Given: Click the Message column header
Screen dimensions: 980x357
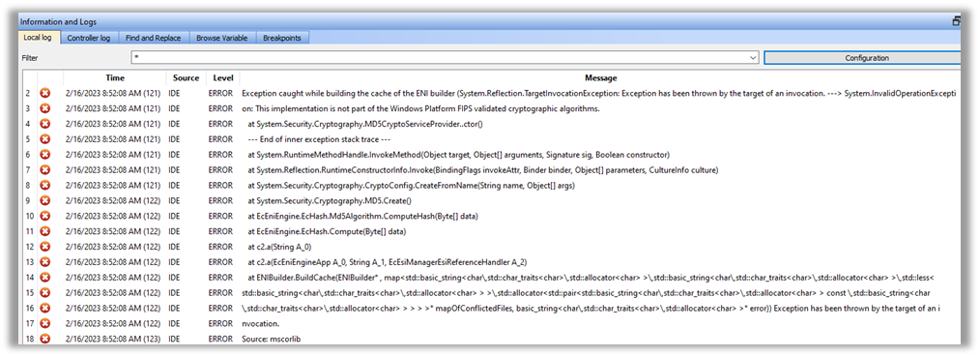Looking at the screenshot, I should tap(600, 78).
